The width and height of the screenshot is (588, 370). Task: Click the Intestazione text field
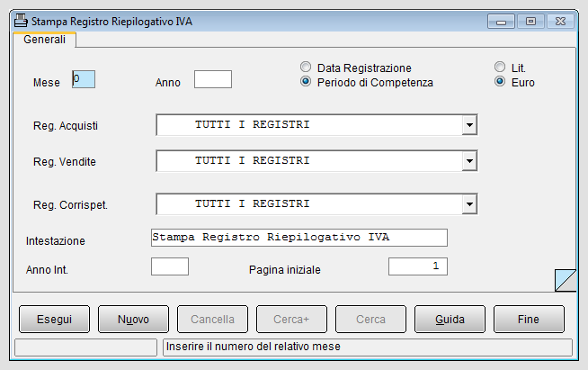[299, 238]
